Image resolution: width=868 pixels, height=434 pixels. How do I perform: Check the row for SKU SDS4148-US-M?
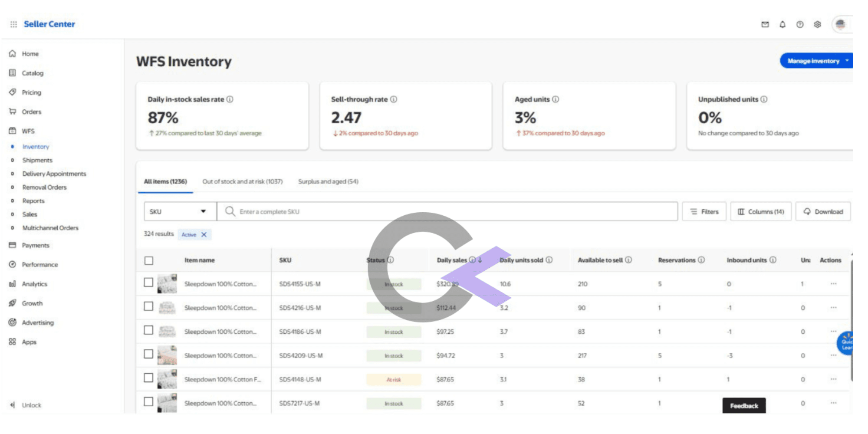pos(148,378)
